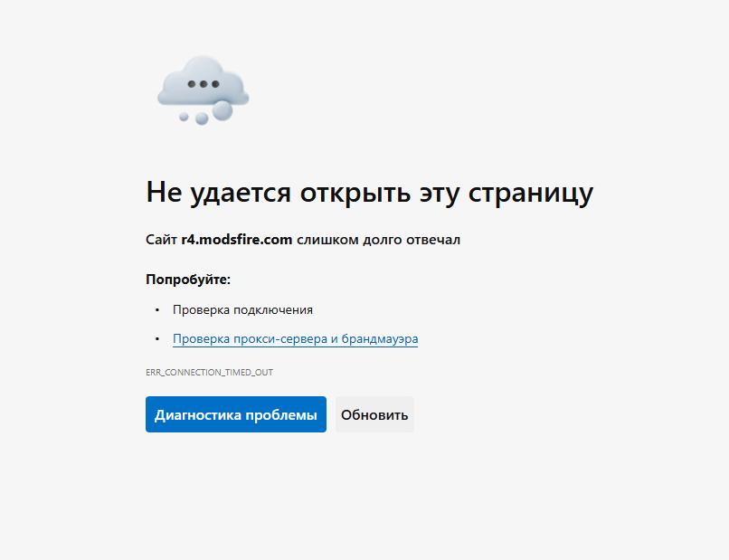Click the smallest bubble under the cloud

pos(184,117)
